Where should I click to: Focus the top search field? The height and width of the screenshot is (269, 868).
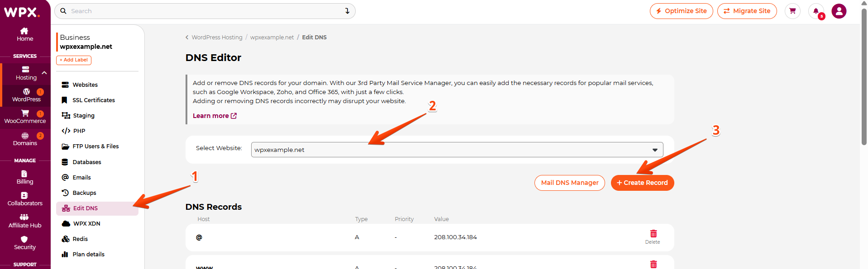coord(204,11)
